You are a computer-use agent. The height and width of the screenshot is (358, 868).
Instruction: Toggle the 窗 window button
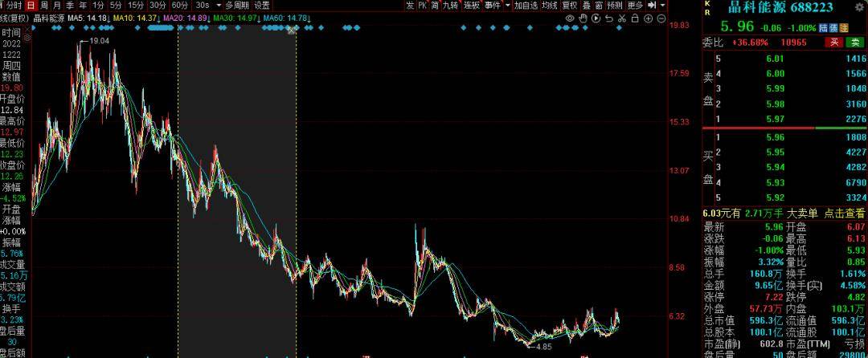[599, 6]
